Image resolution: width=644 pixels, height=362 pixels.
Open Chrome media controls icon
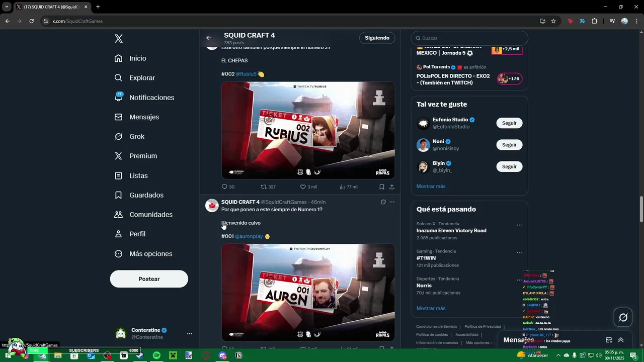(x=612, y=21)
